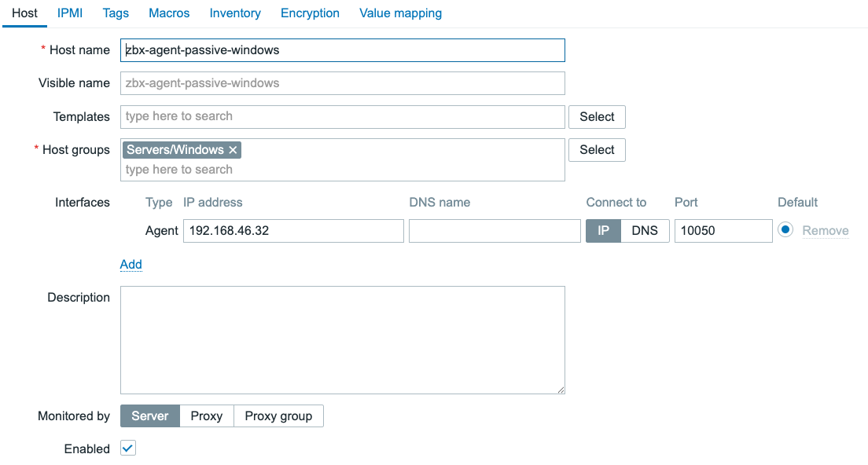Click into the Host name field
Viewport: 868px width, 465px height.
point(342,49)
